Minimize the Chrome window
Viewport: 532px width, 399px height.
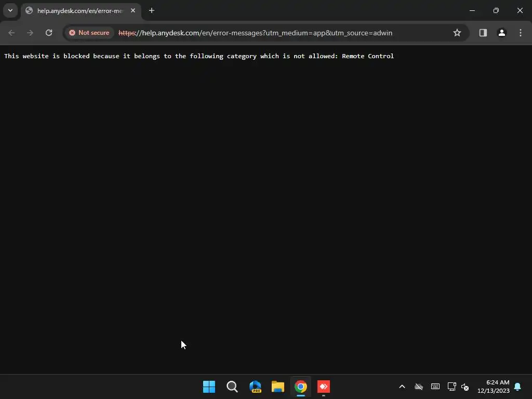click(x=472, y=10)
